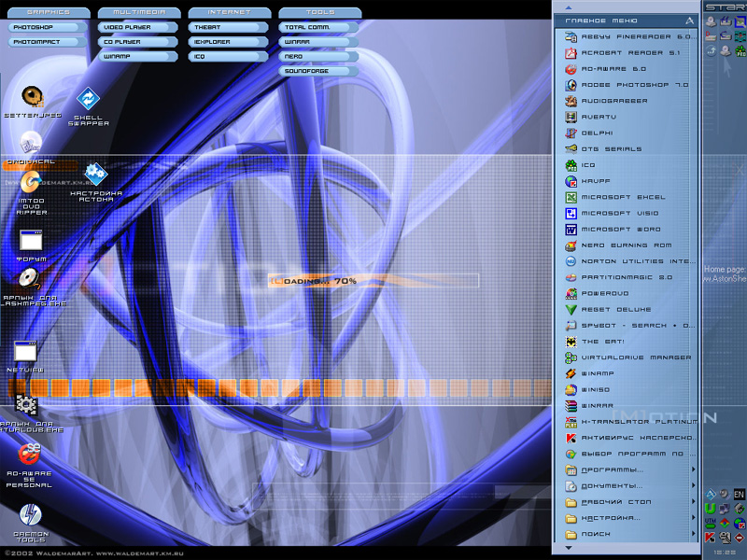Launch Shell Swapper from the desktop

pyautogui.click(x=88, y=99)
